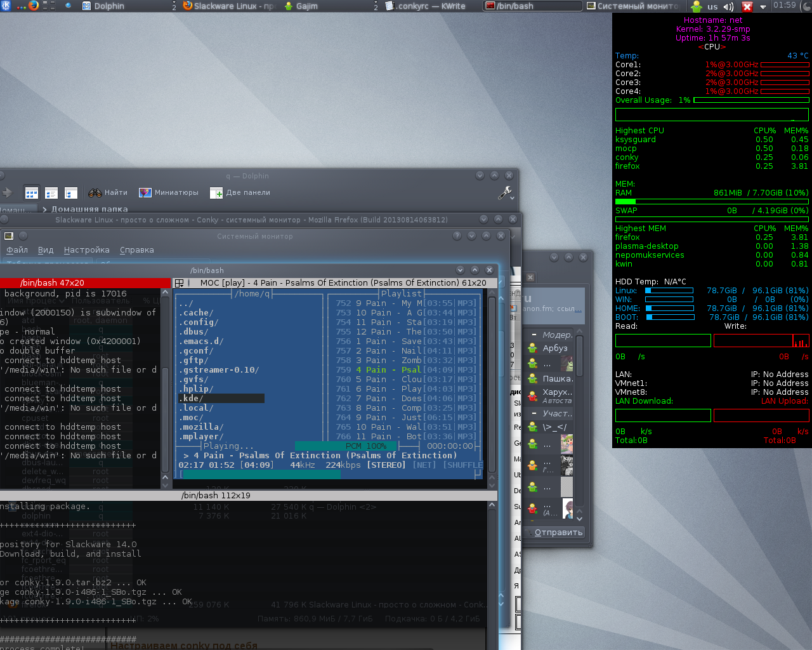Focus the /bin/bash 47x20 terminal pane
This screenshot has height=650, width=812.
[86, 282]
